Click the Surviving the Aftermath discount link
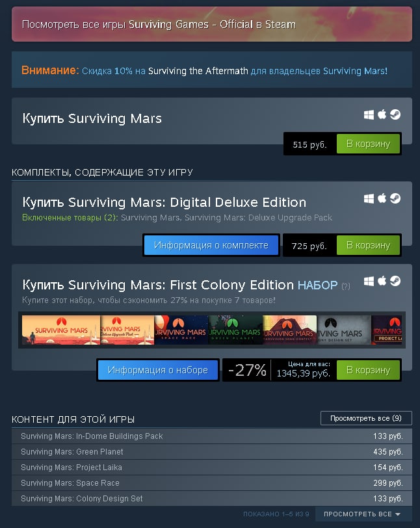This screenshot has width=420, height=528. (198, 71)
